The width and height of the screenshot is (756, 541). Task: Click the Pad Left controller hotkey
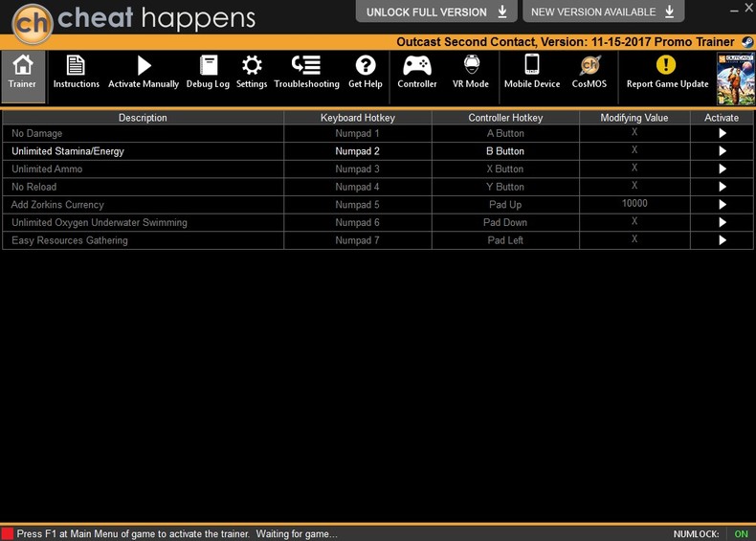tap(505, 241)
